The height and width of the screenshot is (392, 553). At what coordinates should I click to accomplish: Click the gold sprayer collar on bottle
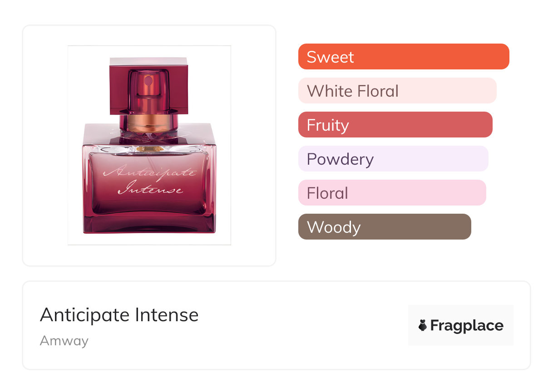click(148, 122)
